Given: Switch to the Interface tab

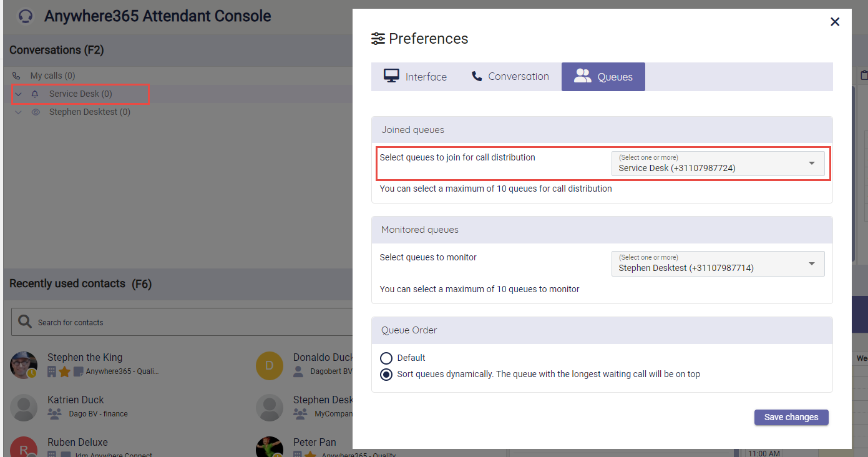Looking at the screenshot, I should click(415, 77).
